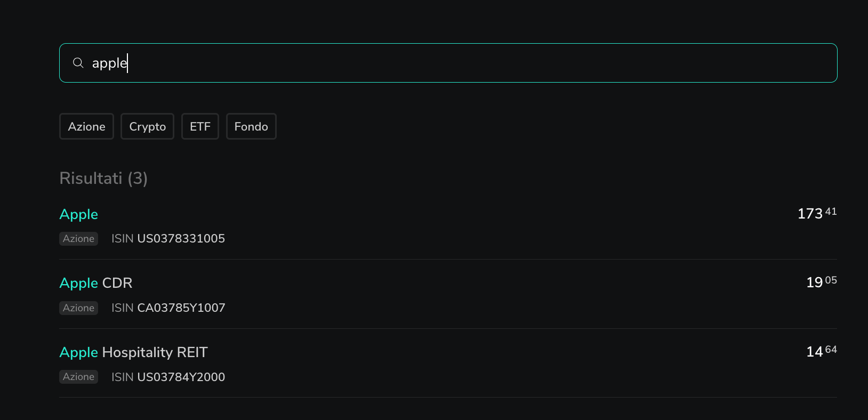Screen dimensions: 868x420
Task: Toggle the Crypto filter chip
Action: [x=147, y=126]
